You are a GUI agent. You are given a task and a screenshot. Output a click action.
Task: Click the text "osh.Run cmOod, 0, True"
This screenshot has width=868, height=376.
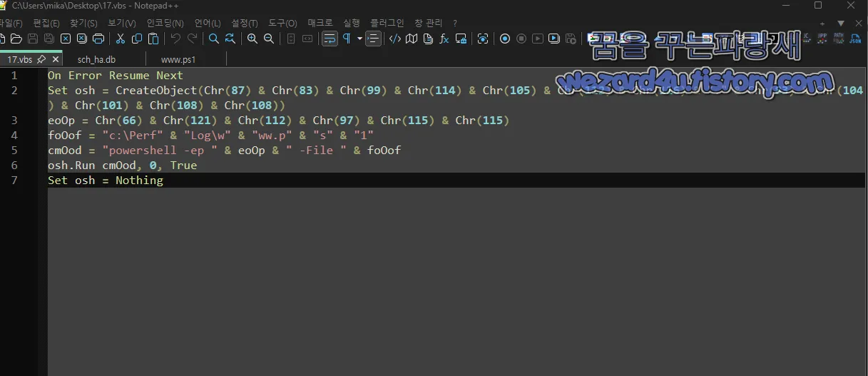pyautogui.click(x=122, y=165)
